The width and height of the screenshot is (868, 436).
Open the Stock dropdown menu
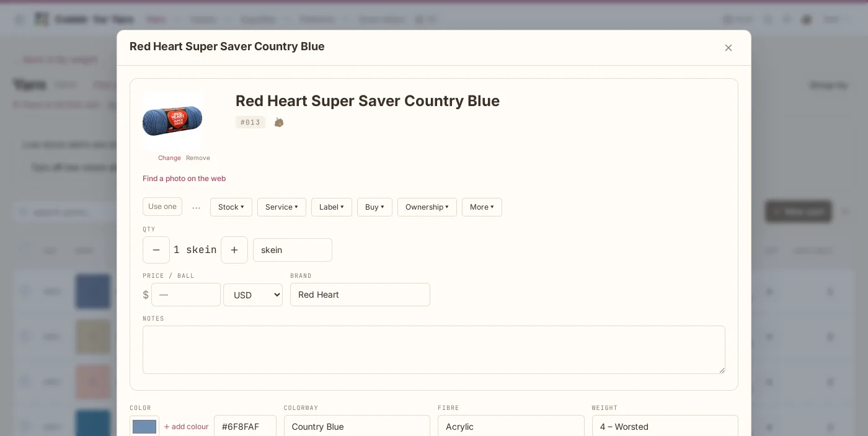click(x=231, y=207)
